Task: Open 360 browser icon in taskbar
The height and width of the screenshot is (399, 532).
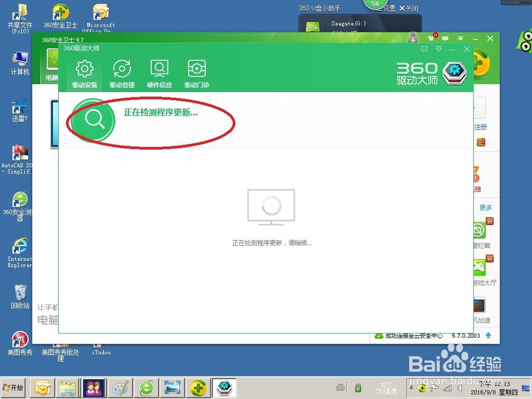Action: click(146, 388)
